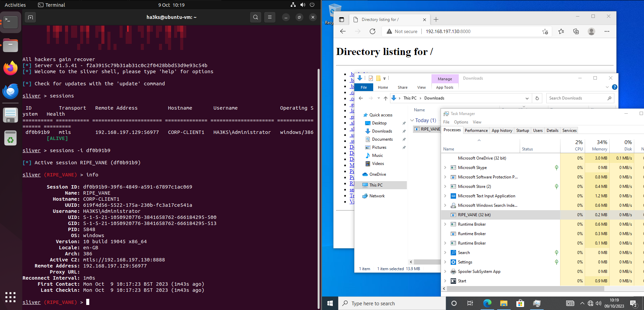644x310 pixels.
Task: Refresh the File Explorer Downloads folder
Action: (x=537, y=98)
